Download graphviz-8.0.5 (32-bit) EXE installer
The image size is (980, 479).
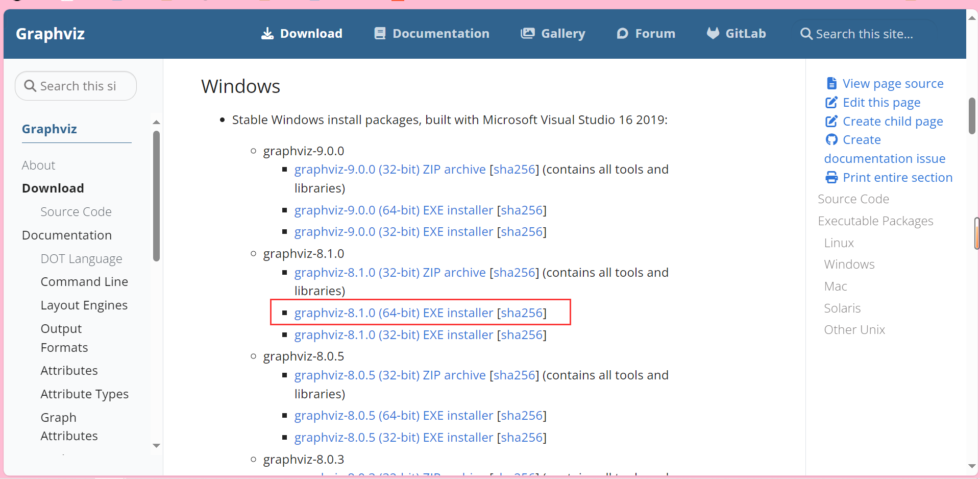tap(394, 437)
